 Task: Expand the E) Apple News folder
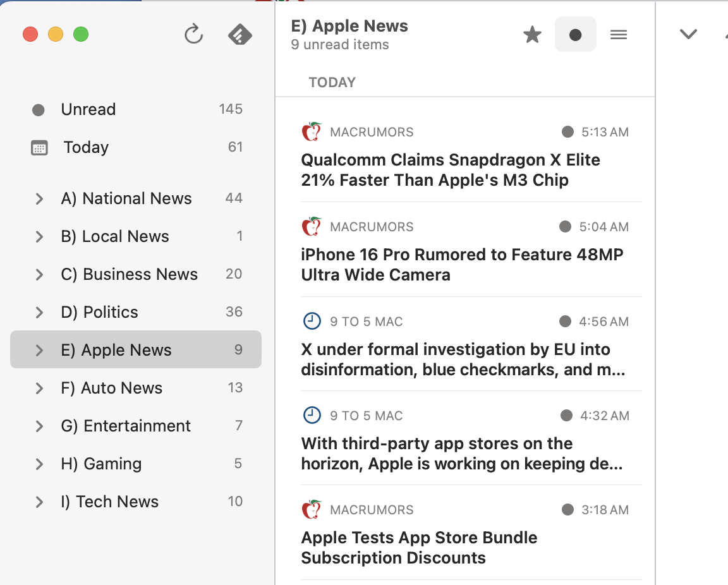(x=39, y=350)
